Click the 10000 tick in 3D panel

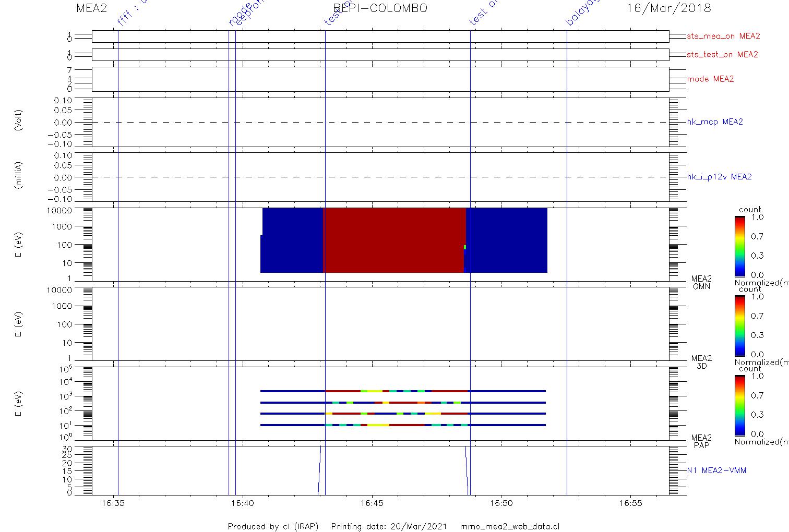[x=59, y=289]
